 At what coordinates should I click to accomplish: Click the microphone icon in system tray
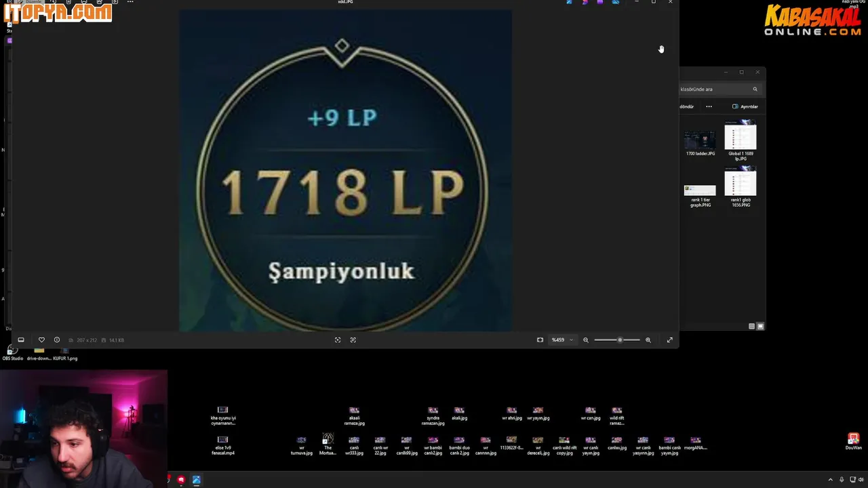pos(842,480)
